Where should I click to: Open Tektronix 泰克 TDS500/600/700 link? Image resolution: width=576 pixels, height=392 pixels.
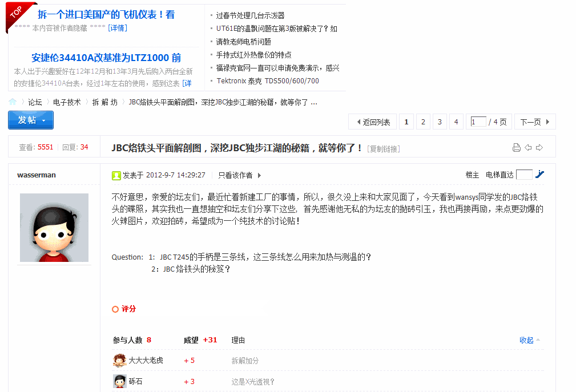click(268, 81)
